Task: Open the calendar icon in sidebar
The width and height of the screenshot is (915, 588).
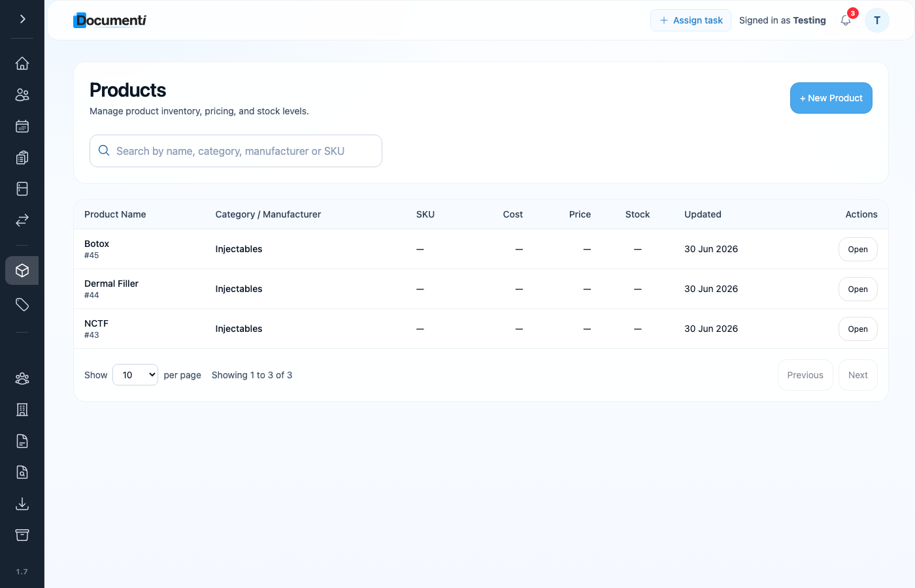Action: tap(22, 126)
